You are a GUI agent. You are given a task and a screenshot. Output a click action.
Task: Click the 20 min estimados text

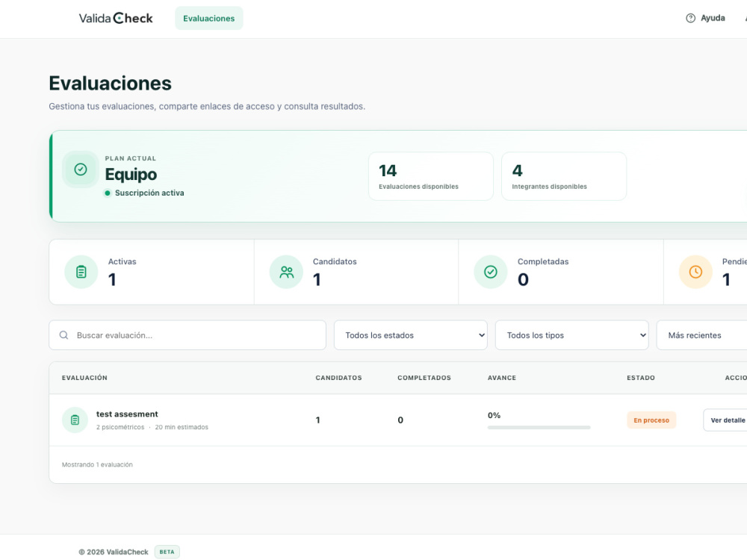pyautogui.click(x=182, y=427)
